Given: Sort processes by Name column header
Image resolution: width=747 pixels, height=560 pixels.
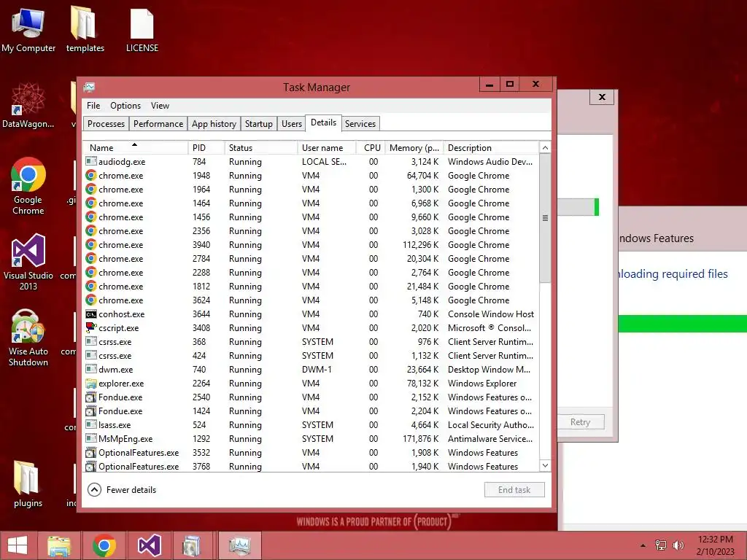Looking at the screenshot, I should tap(136, 147).
